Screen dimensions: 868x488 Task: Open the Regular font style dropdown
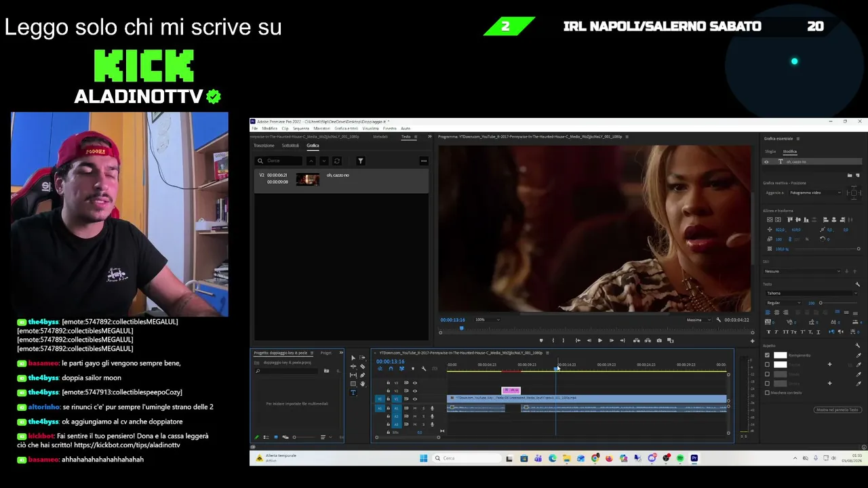pyautogui.click(x=783, y=303)
